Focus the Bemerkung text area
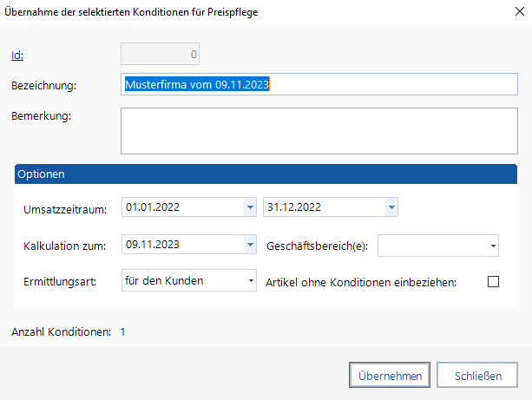 click(x=319, y=130)
